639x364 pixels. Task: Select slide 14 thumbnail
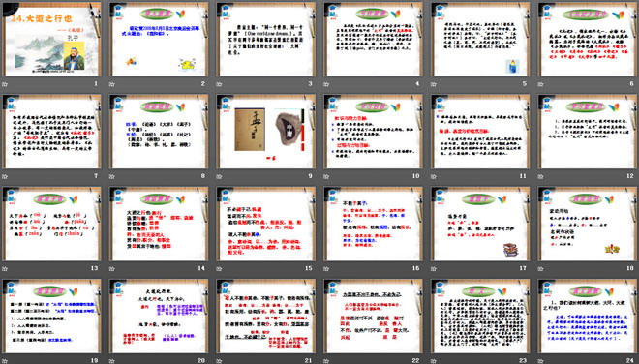[159, 224]
